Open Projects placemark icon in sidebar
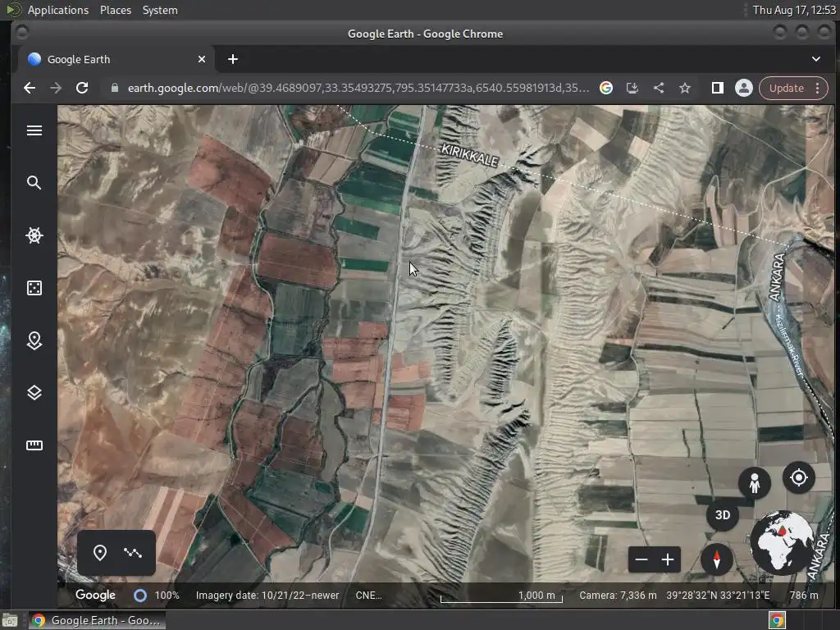This screenshot has height=630, width=840. tap(34, 340)
